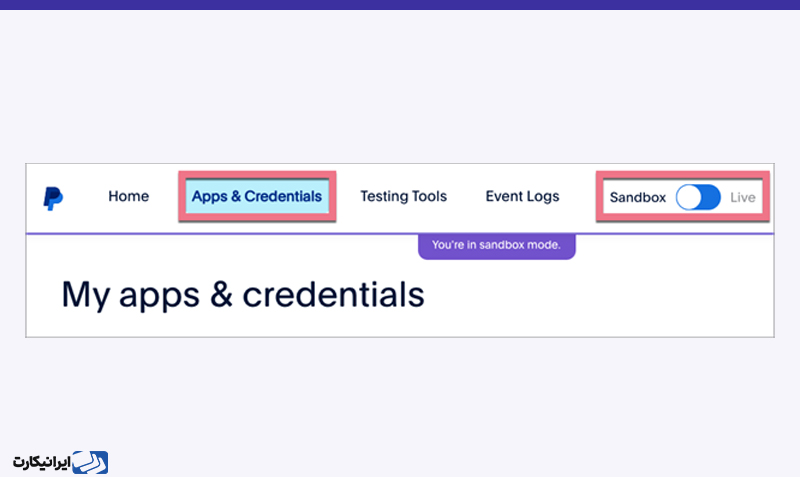This screenshot has width=800, height=477.
Task: Click the purple bar at the page top
Action: [400, 5]
